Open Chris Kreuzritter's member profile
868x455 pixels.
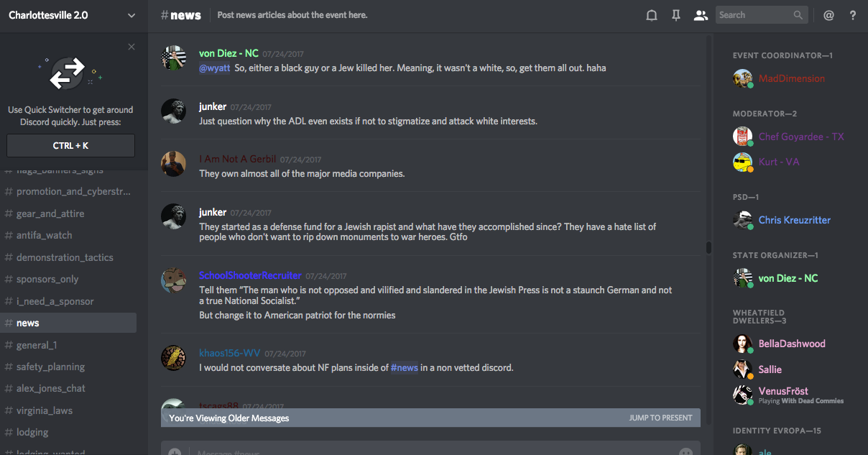tap(794, 220)
